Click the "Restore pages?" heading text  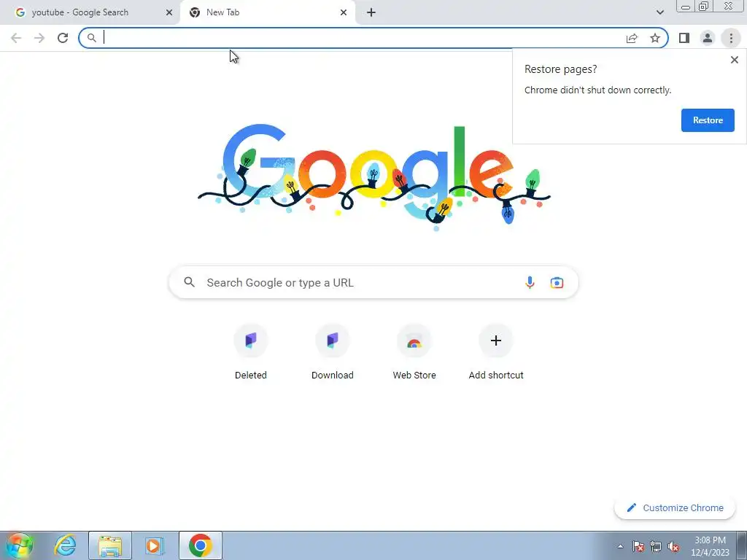tap(560, 69)
